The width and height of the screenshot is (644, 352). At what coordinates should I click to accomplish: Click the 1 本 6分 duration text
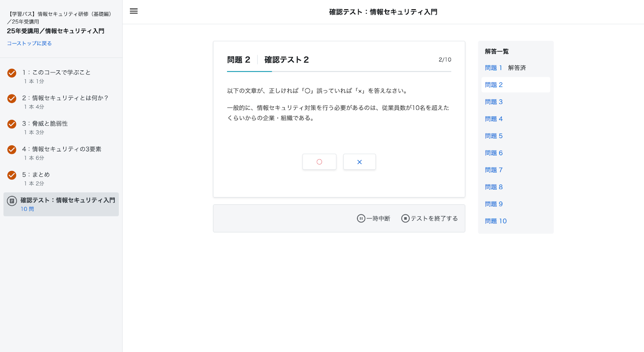coord(34,158)
